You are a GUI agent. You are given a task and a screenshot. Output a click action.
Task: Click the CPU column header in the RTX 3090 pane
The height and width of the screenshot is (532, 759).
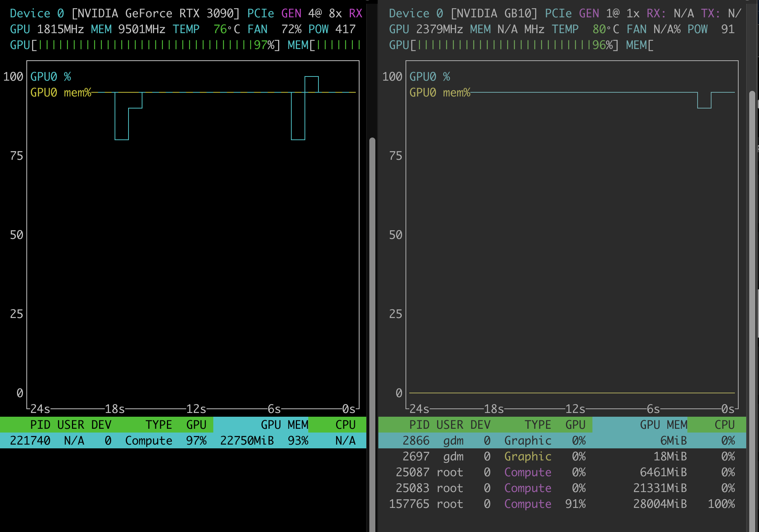pyautogui.click(x=346, y=425)
